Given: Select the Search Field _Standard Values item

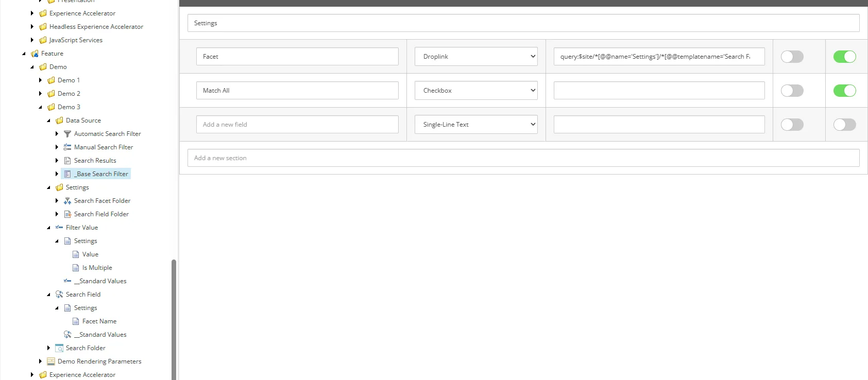Looking at the screenshot, I should click(x=100, y=335).
